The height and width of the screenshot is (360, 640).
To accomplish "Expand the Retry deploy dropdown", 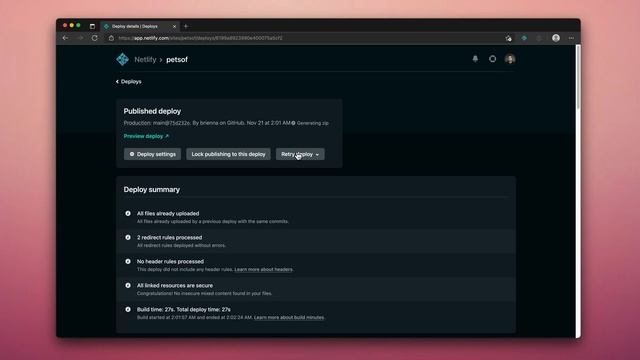I will click(300, 154).
